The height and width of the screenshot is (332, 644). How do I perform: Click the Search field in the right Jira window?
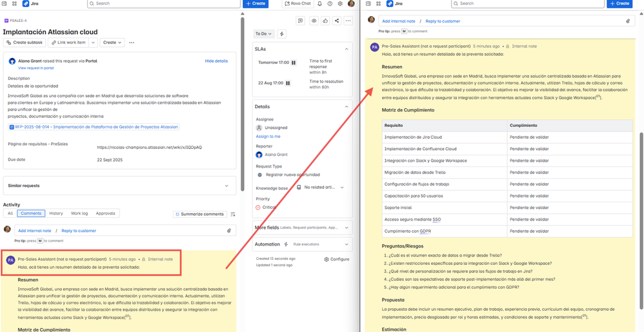point(528,3)
